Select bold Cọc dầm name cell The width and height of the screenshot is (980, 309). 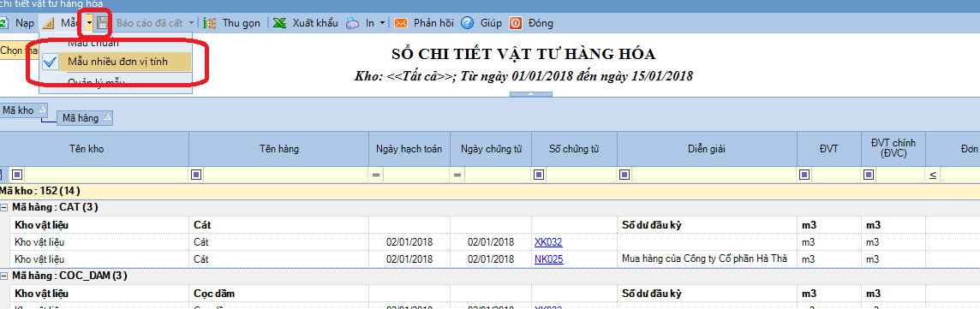tap(278, 293)
